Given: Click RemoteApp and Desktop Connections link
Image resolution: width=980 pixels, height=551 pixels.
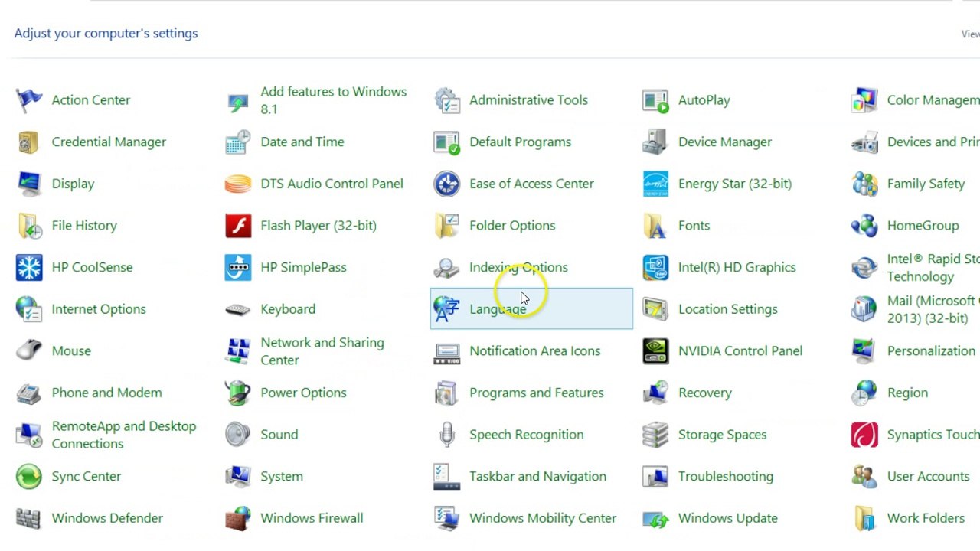Looking at the screenshot, I should click(x=124, y=435).
